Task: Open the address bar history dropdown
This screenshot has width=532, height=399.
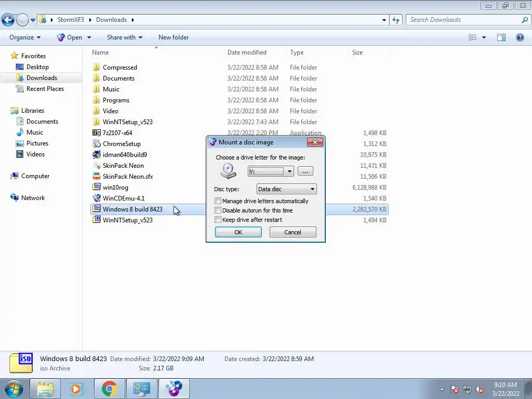Action: (384, 20)
